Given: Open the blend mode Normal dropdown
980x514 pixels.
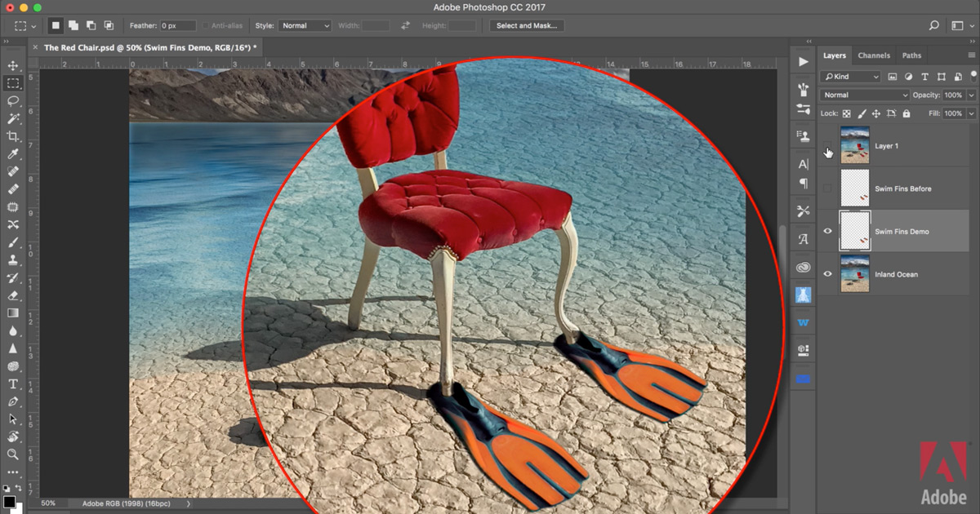Looking at the screenshot, I should pyautogui.click(x=865, y=95).
